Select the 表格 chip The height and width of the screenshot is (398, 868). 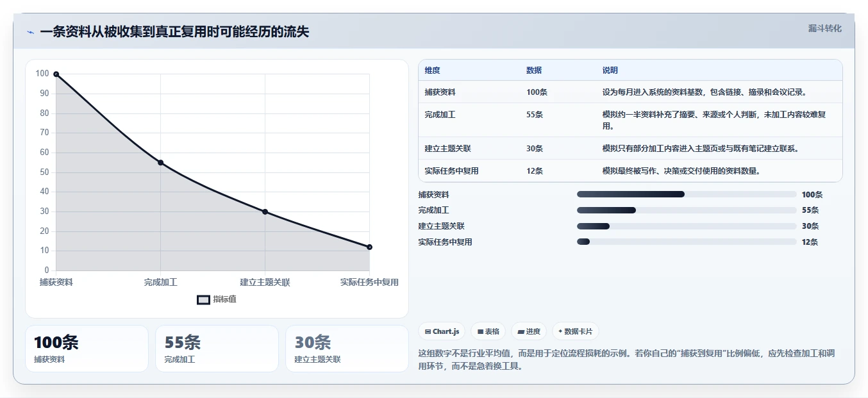tap(488, 331)
